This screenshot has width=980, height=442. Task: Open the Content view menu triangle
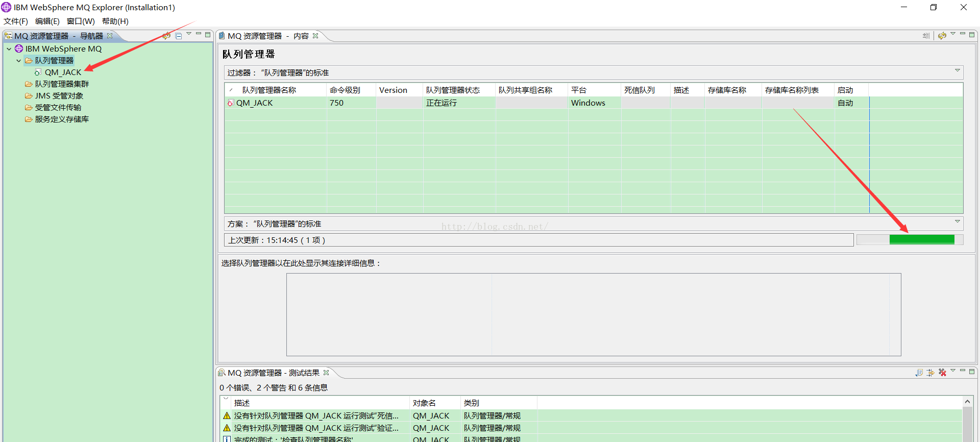point(953,34)
